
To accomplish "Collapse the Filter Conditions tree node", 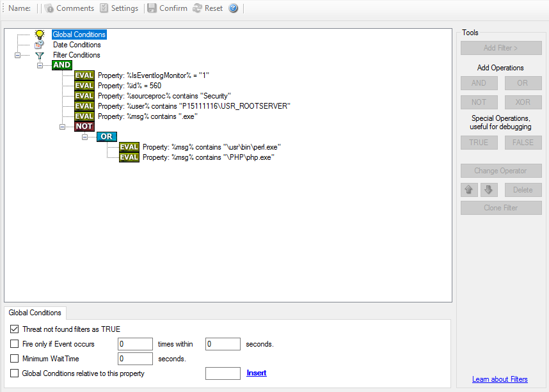I will (x=17, y=56).
